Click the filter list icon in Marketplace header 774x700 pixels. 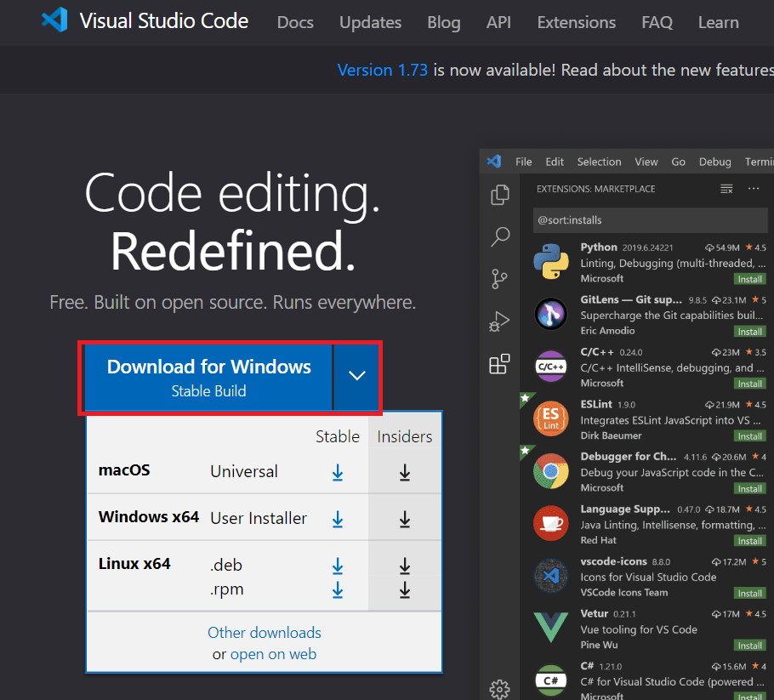point(726,189)
